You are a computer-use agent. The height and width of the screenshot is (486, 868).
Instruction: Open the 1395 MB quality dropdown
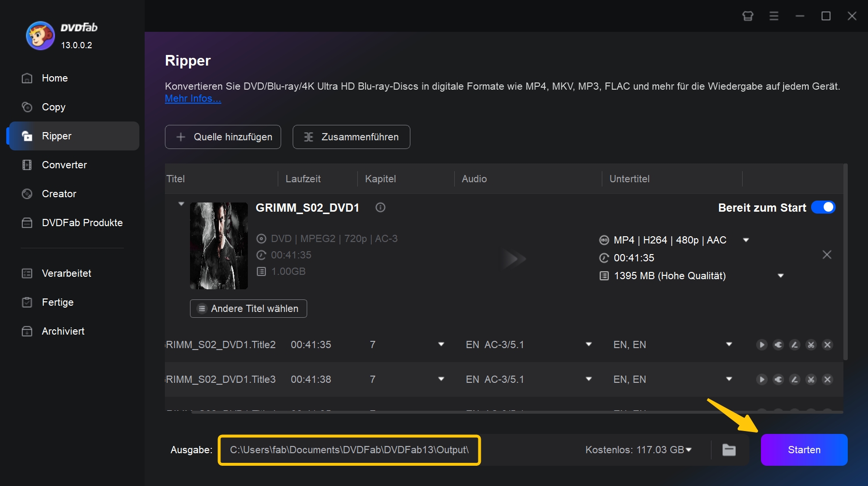pyautogui.click(x=781, y=276)
